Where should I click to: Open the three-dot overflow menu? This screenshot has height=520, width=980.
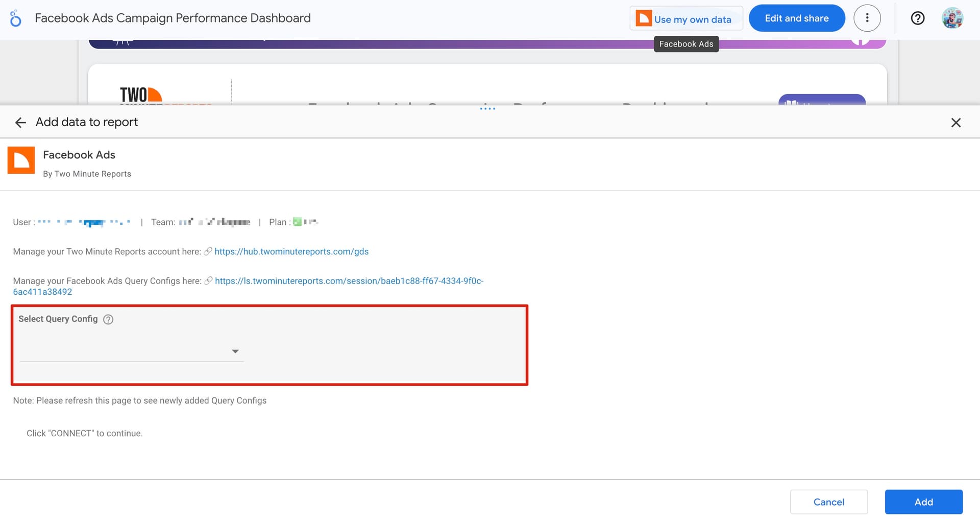pyautogui.click(x=867, y=18)
